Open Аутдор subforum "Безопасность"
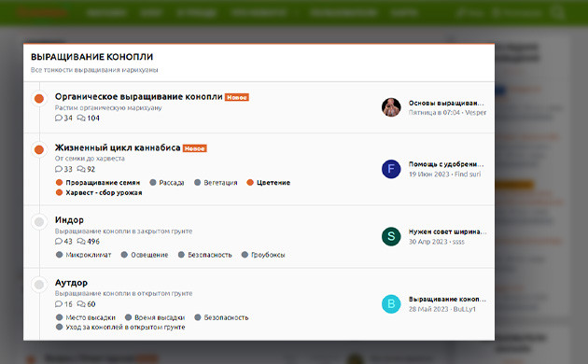 coord(226,317)
